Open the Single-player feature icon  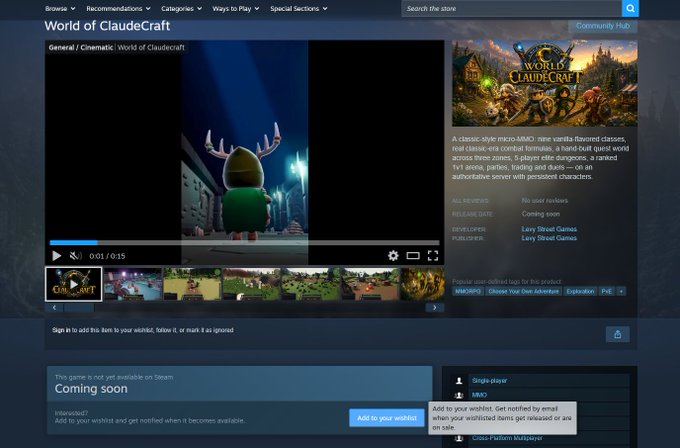459,381
